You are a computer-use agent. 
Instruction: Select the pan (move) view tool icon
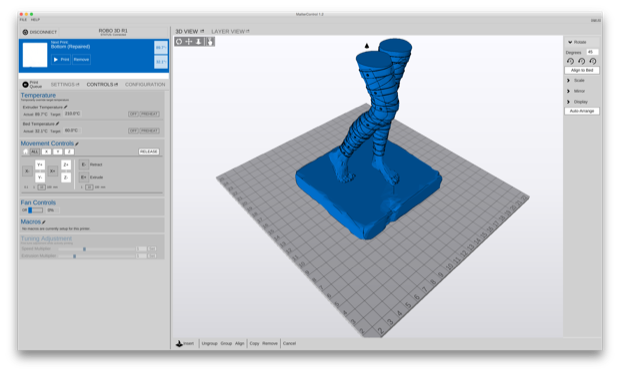click(x=189, y=42)
